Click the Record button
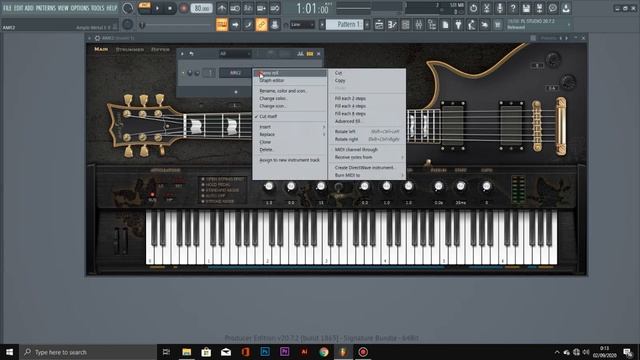 [x=184, y=9]
